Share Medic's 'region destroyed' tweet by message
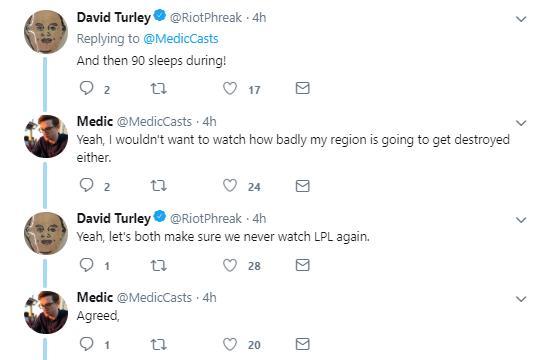Screen dimensions: 543x360 click(x=302, y=186)
